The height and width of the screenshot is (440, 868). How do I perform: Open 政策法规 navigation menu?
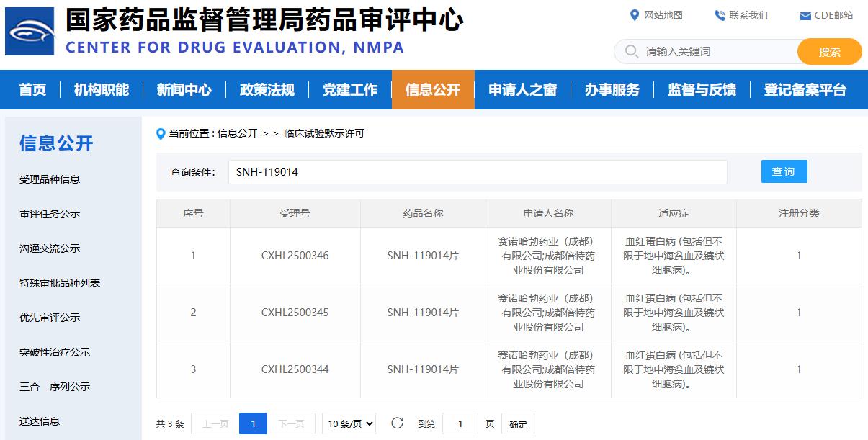pyautogui.click(x=267, y=90)
